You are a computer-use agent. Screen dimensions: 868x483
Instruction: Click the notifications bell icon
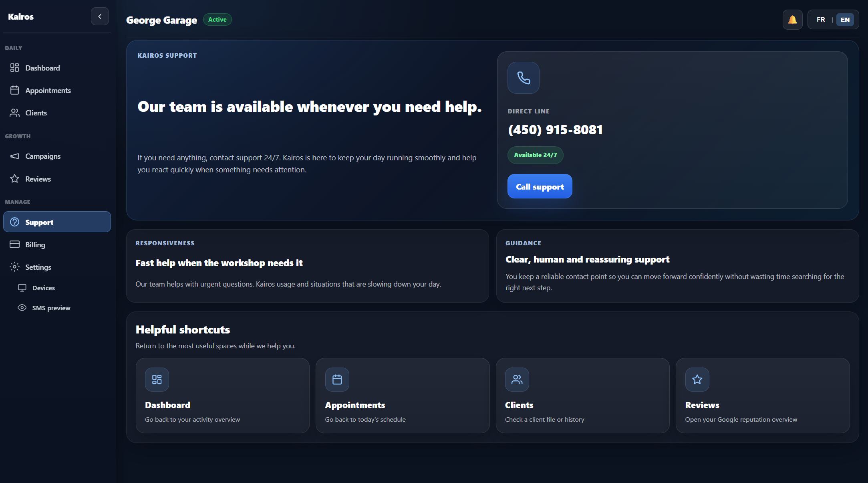792,19
